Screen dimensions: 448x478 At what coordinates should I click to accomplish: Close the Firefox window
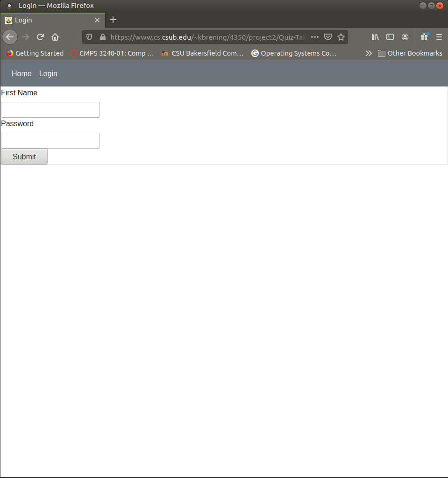coord(440,6)
